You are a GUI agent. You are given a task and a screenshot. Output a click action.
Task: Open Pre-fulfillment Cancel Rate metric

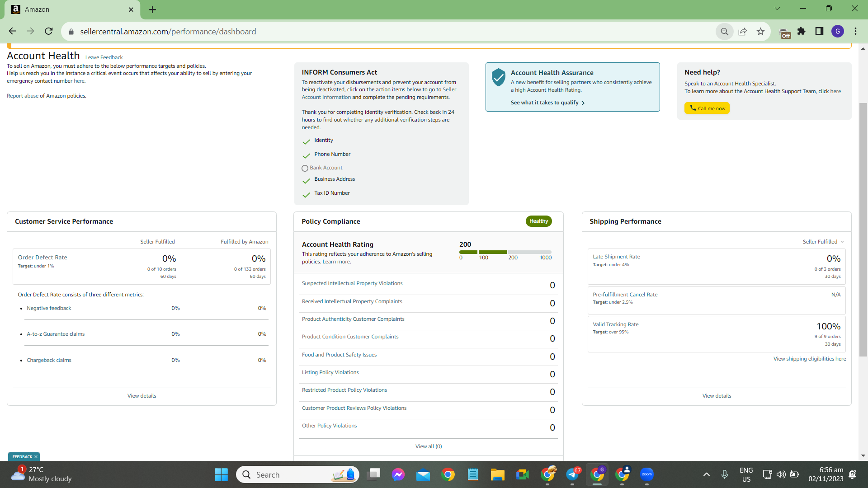coord(625,295)
